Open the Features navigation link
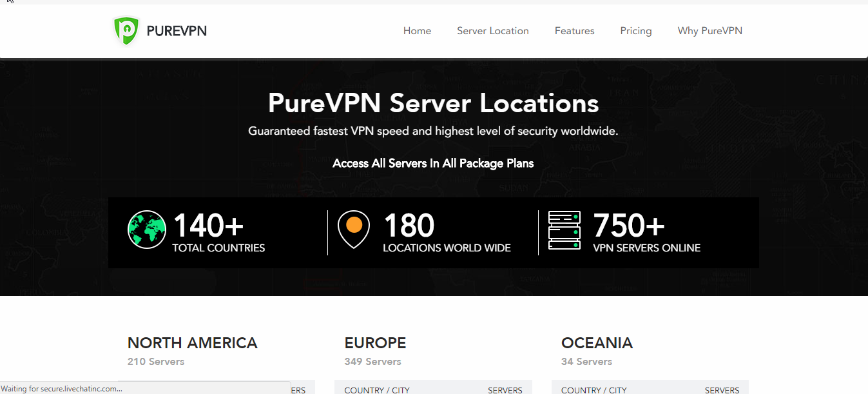Viewport: 868px width, 394px height. 574,31
